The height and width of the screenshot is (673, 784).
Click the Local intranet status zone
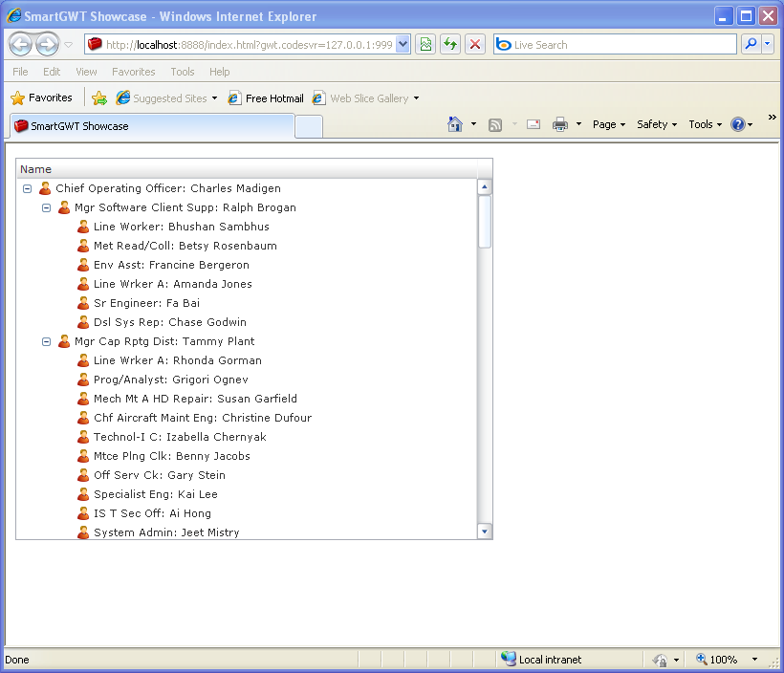point(542,660)
